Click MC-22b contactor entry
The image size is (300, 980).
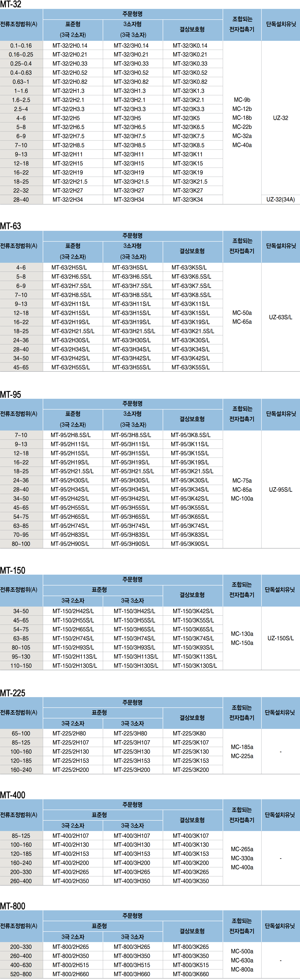pos(242,127)
